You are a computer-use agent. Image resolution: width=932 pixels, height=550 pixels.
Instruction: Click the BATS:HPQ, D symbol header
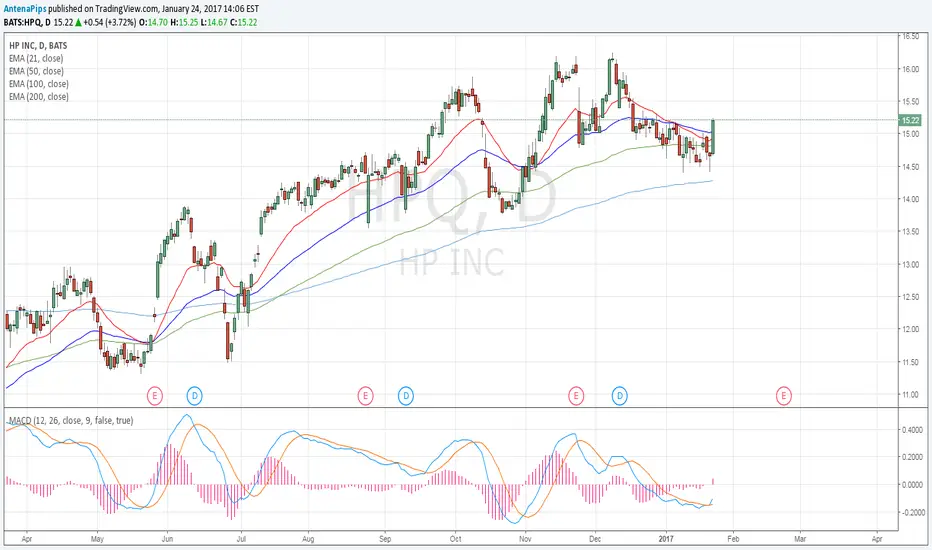click(x=27, y=23)
